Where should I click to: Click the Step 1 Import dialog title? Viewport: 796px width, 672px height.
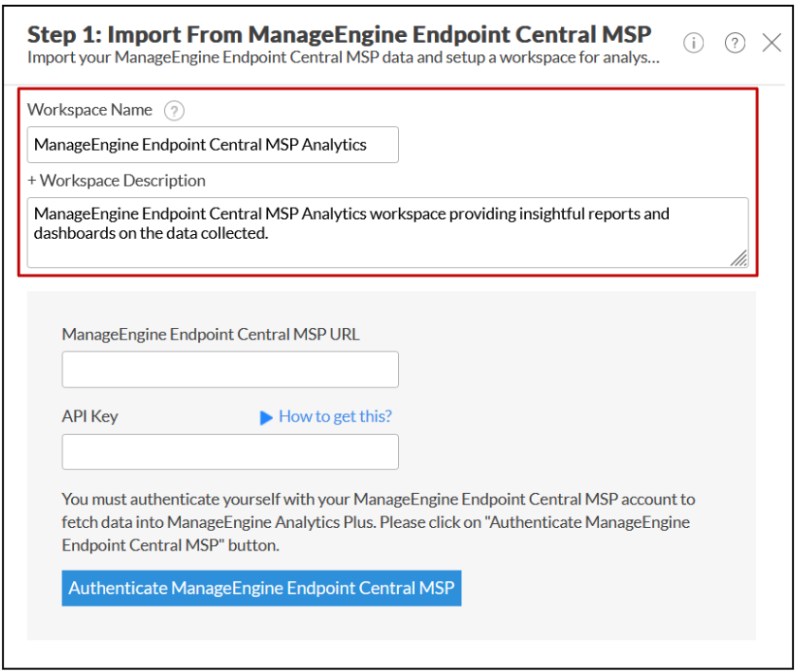pos(339,34)
